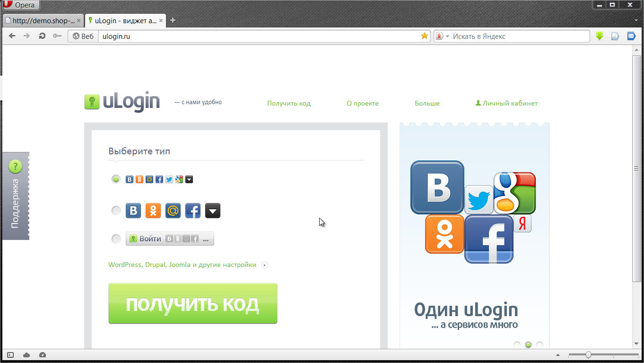Viewport: 644px width, 363px height.
Task: Open the Получить код menu item
Action: pyautogui.click(x=289, y=103)
